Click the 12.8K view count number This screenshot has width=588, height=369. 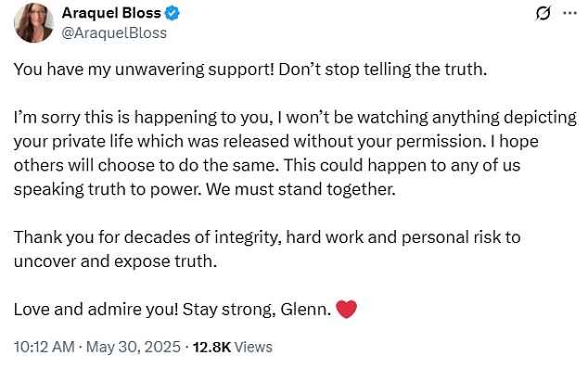point(211,348)
